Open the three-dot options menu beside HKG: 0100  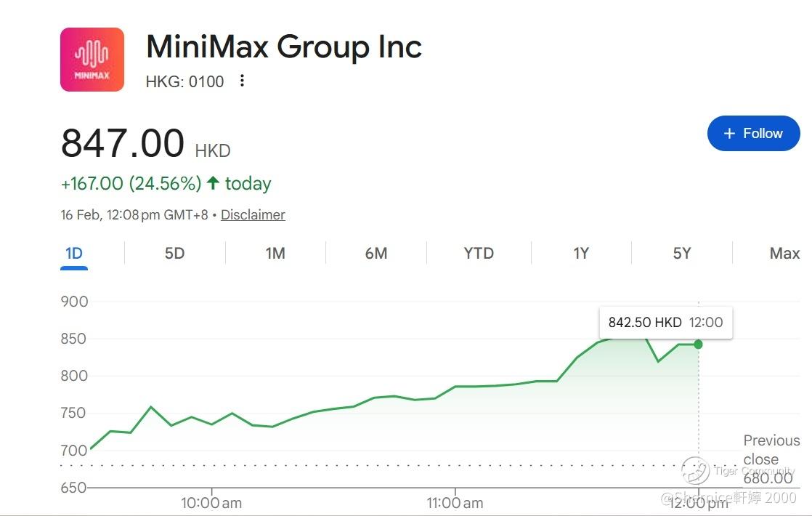point(242,80)
